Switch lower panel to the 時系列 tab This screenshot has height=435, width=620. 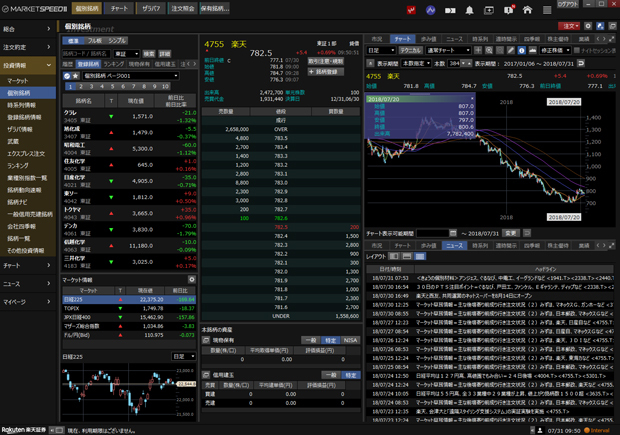pos(480,246)
